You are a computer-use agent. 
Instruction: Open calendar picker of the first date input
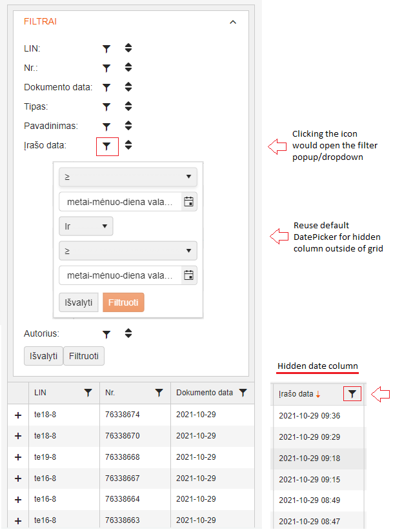pyautogui.click(x=188, y=202)
